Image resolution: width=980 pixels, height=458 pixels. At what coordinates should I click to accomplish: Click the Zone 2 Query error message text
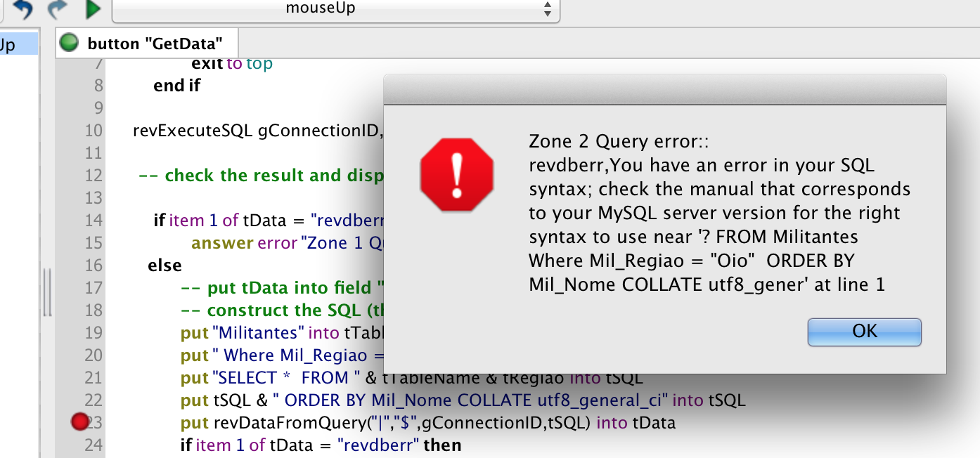coord(718,213)
